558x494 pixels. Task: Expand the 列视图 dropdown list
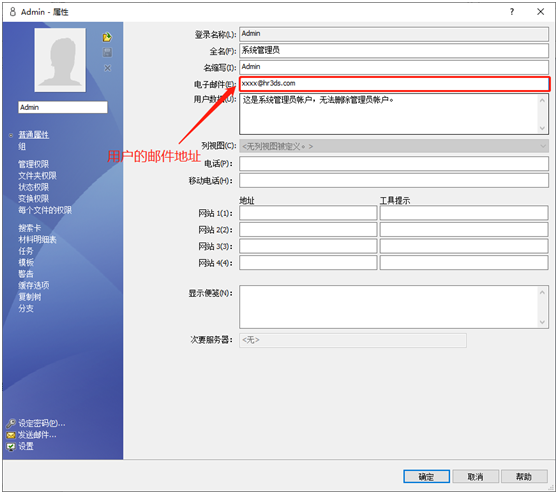543,146
